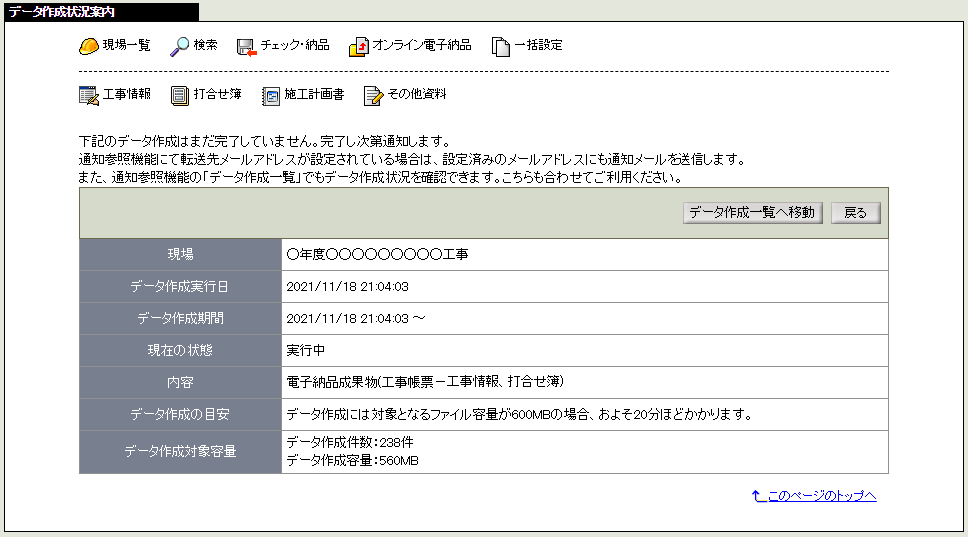Click the 打合せ簿 document icon
The image size is (968, 537).
180,96
